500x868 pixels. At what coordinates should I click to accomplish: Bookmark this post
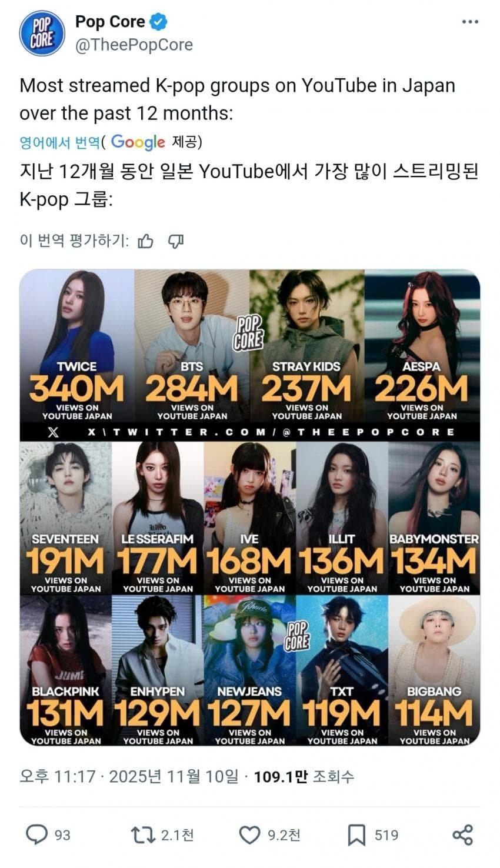[x=356, y=834]
